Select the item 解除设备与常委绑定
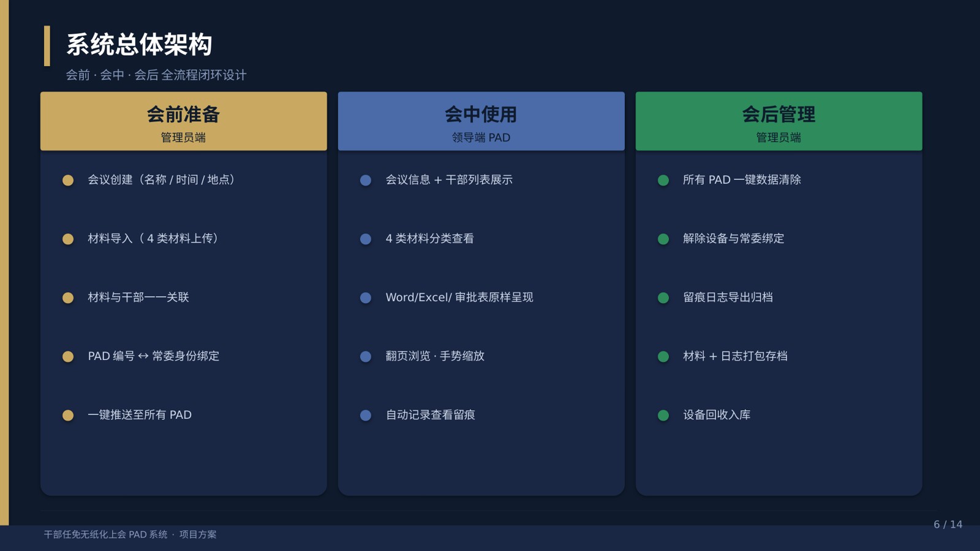Viewport: 980px width, 551px height. (734, 239)
